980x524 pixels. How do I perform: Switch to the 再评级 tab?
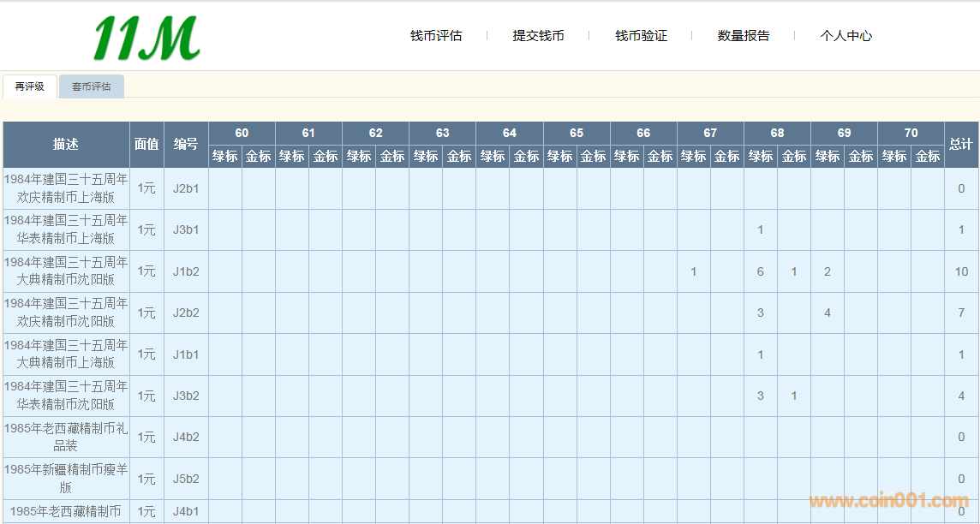click(x=30, y=86)
